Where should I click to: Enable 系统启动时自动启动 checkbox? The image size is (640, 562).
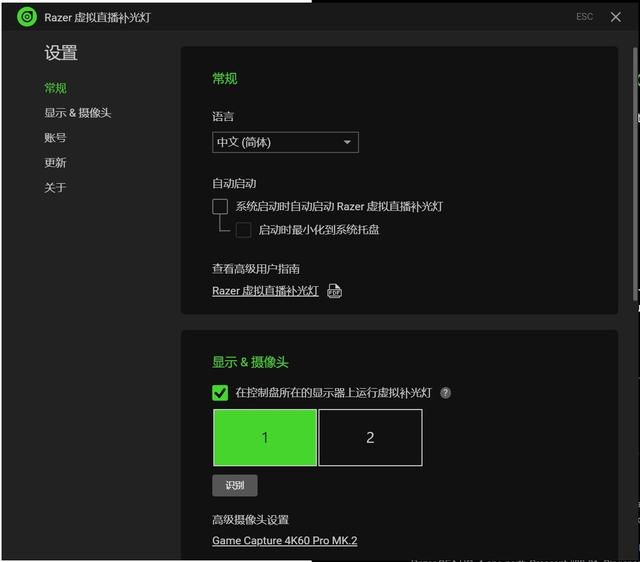pyautogui.click(x=220, y=207)
